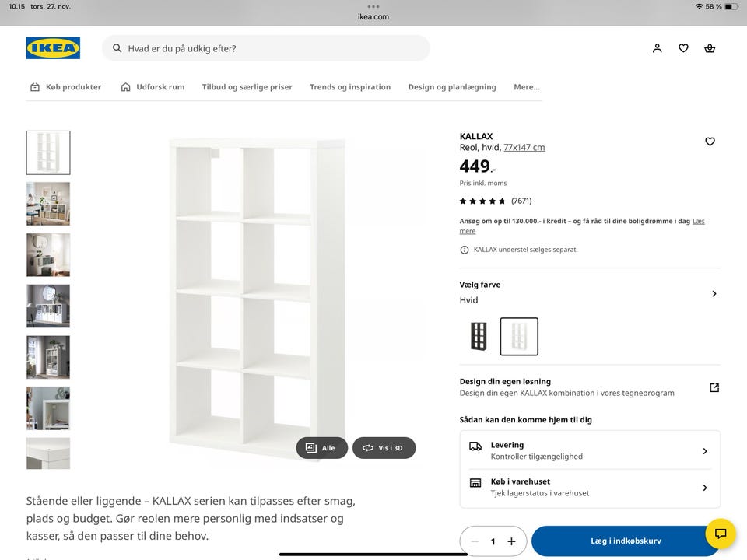Type in the Hvad er du på udkig efter search field
Image resolution: width=747 pixels, height=560 pixels.
272,48
